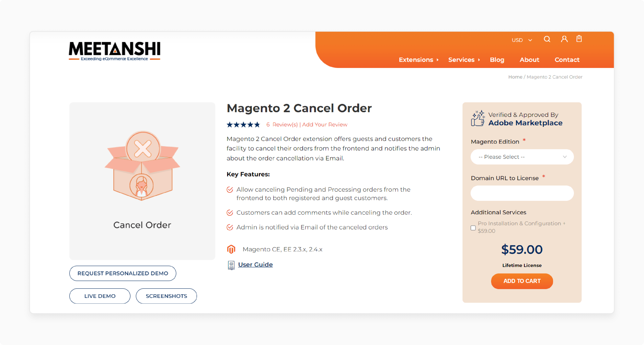The image size is (644, 345).
Task: Click the shopping cart icon
Action: click(x=579, y=39)
